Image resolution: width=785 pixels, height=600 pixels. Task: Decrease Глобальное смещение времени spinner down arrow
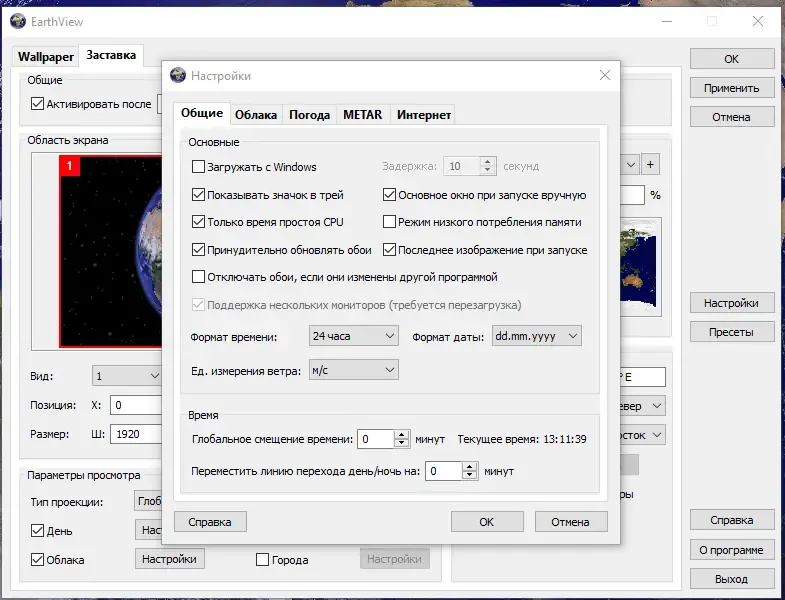click(402, 443)
